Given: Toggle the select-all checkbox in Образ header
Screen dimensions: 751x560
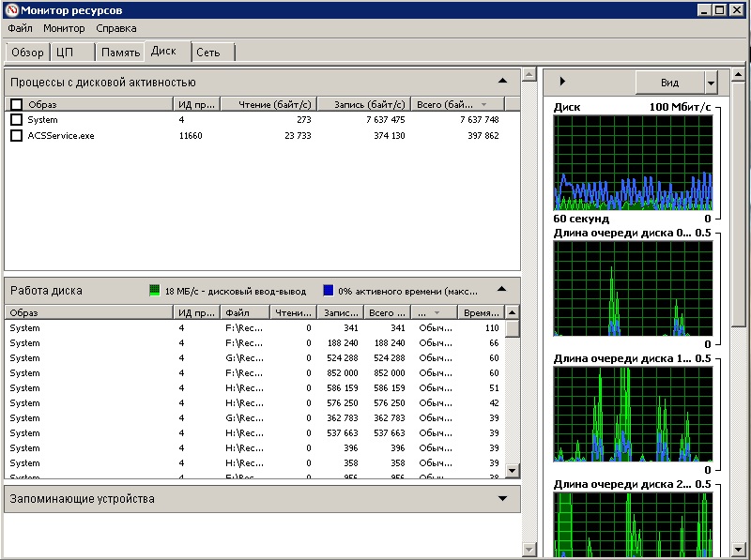Looking at the screenshot, I should tap(16, 104).
